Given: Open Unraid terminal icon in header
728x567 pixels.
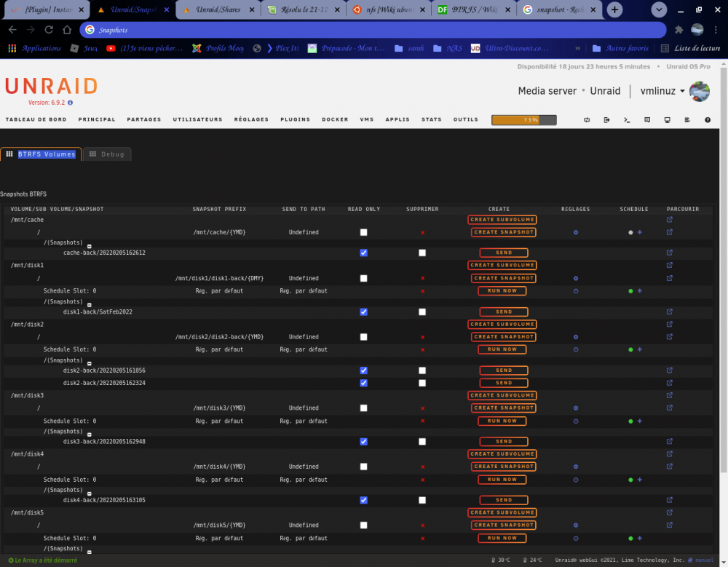Looking at the screenshot, I should coord(627,120).
